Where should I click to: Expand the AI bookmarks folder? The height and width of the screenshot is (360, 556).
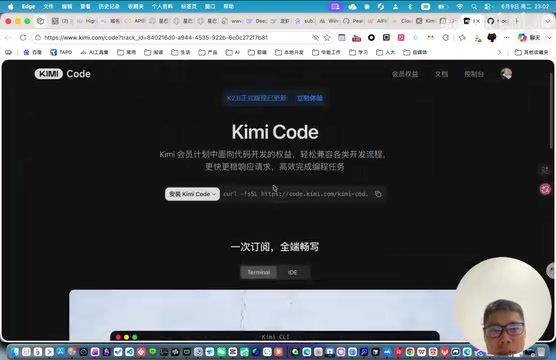(233, 52)
